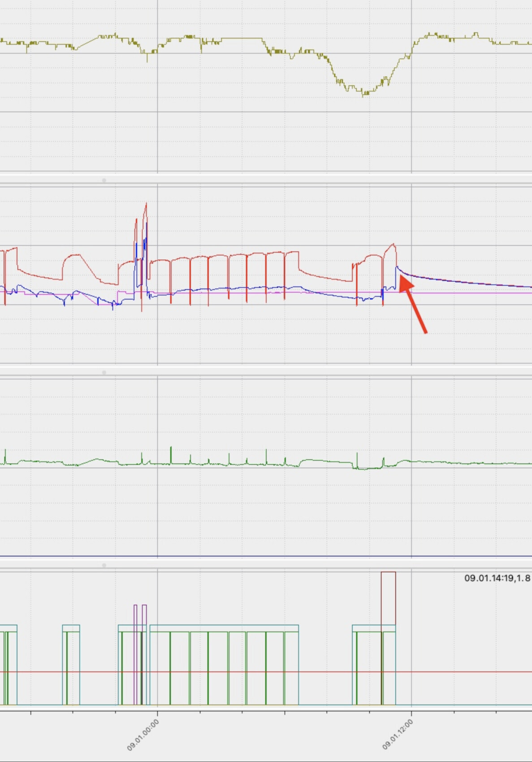Image resolution: width=532 pixels, height=762 pixels.
Task: Select the 09.01.12:00 time axis label
Action: point(398,735)
